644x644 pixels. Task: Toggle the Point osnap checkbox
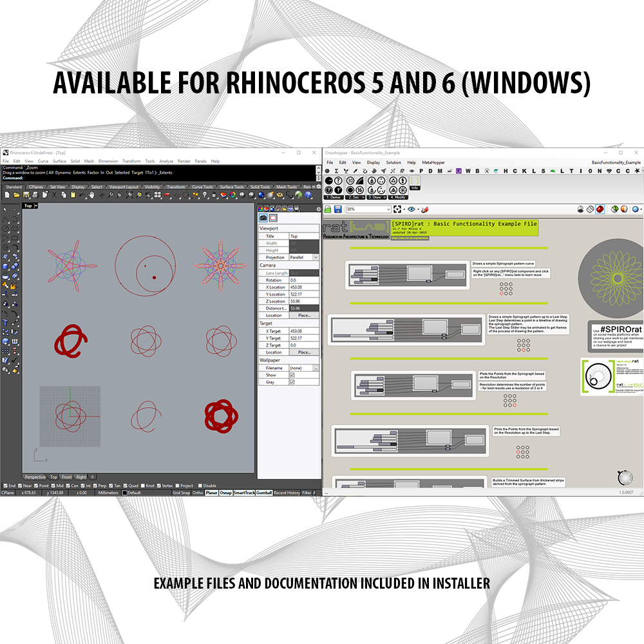click(x=36, y=486)
